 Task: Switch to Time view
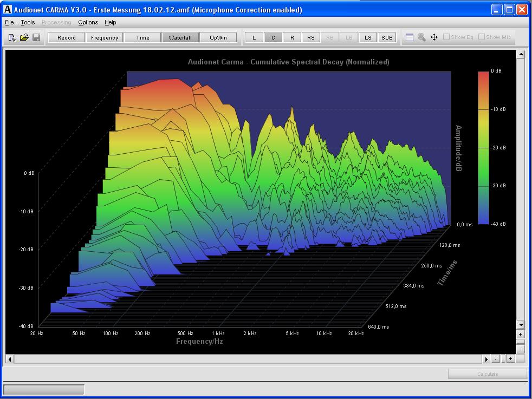[142, 37]
